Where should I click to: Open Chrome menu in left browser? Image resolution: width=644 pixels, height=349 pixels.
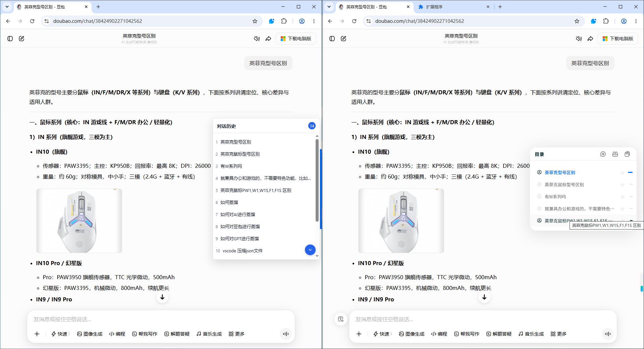tap(314, 21)
